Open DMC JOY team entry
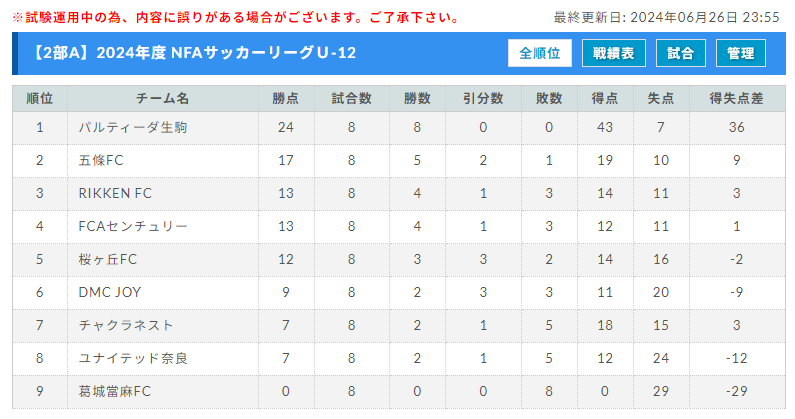 (x=109, y=292)
